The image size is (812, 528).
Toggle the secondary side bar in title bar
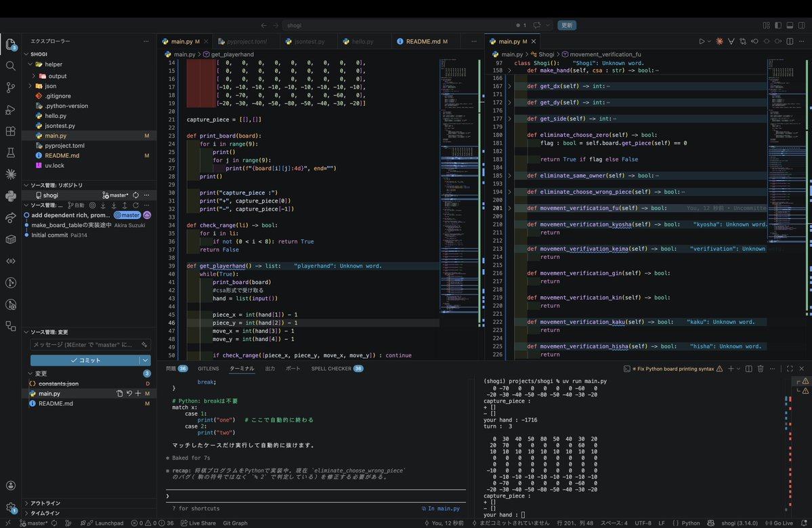click(802, 25)
